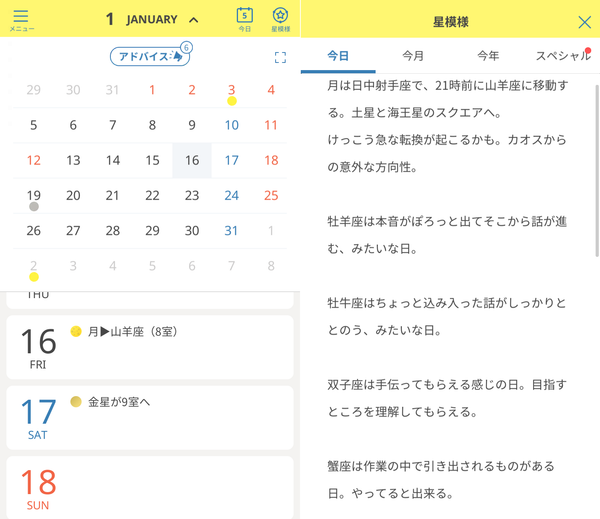Select the 今日 tab
The width and height of the screenshot is (600, 519).
click(338, 56)
